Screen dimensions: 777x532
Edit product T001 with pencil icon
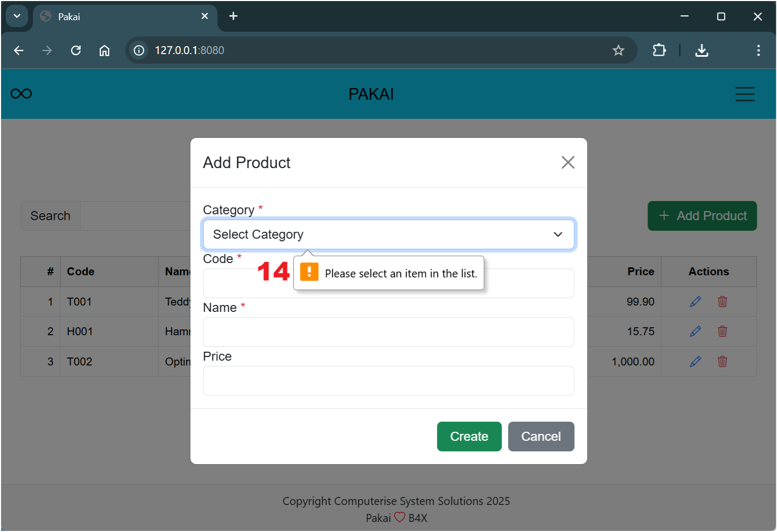(x=695, y=302)
